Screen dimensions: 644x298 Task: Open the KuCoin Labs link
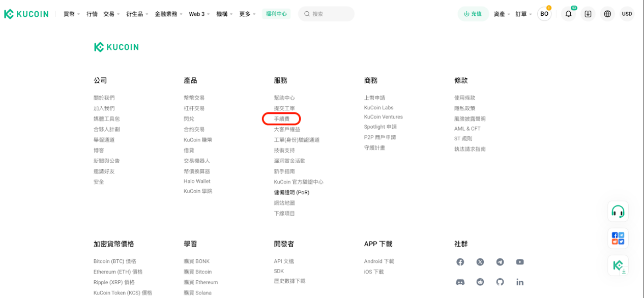(x=379, y=108)
